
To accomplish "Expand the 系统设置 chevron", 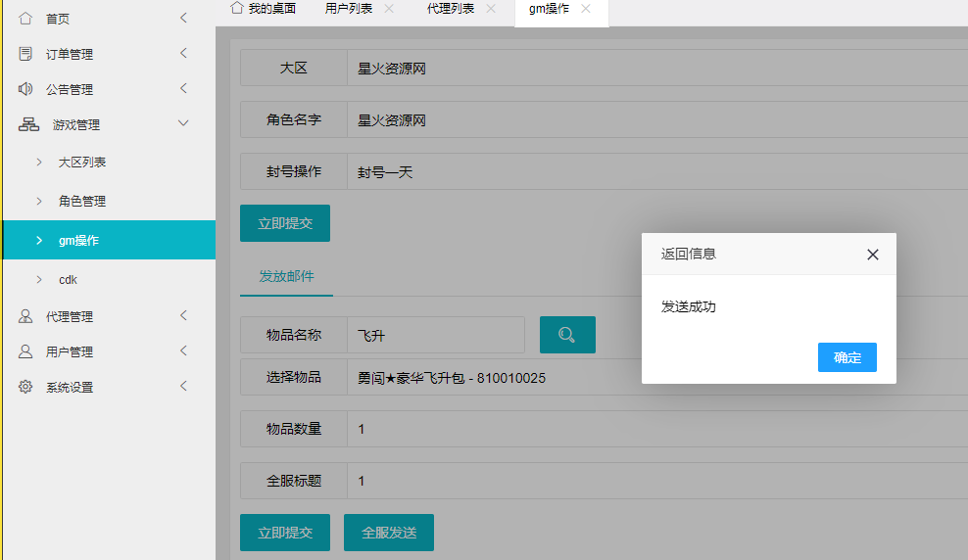I will point(183,386).
